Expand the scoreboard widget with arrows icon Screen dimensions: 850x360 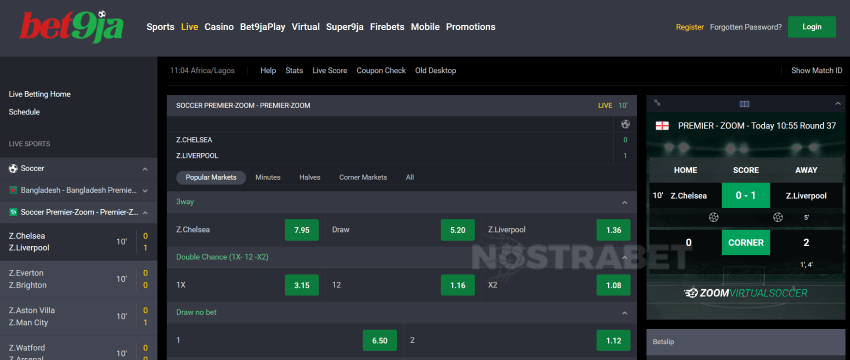point(657,102)
